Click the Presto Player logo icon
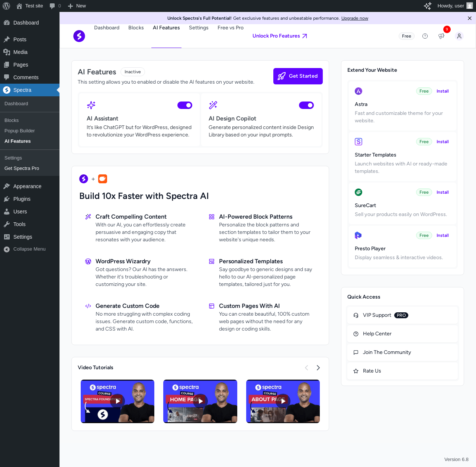Screen dimensions: 476x467 (358, 235)
